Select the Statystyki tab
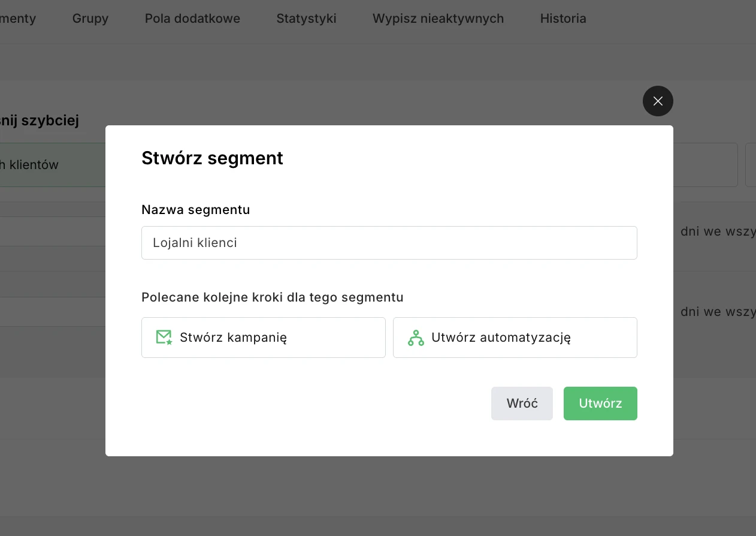Image resolution: width=756 pixels, height=536 pixels. (306, 19)
